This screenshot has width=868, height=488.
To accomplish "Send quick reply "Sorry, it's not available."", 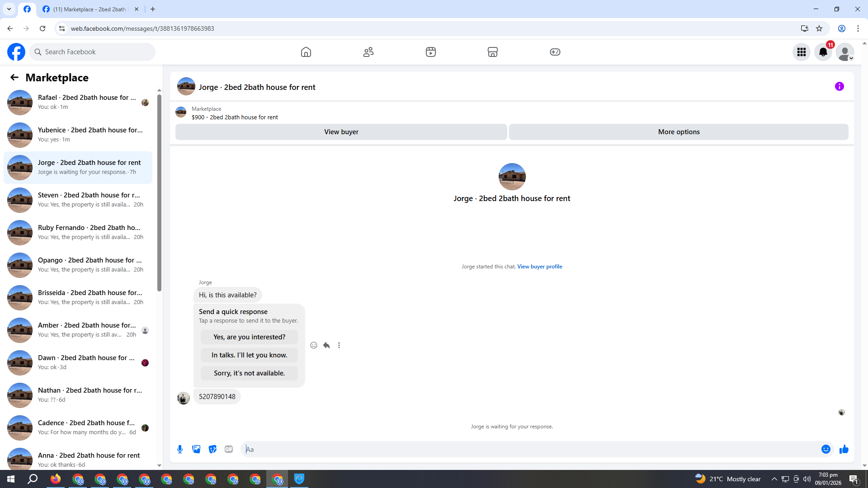I will coord(249,373).
